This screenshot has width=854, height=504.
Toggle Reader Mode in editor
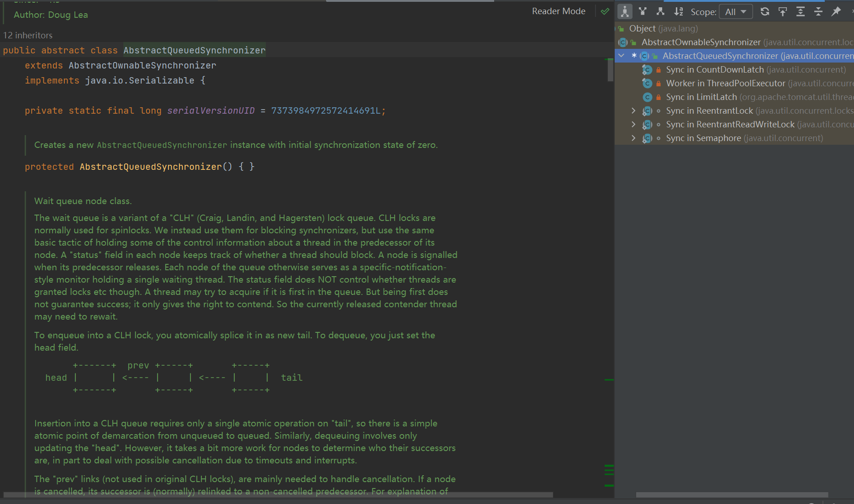pos(559,11)
